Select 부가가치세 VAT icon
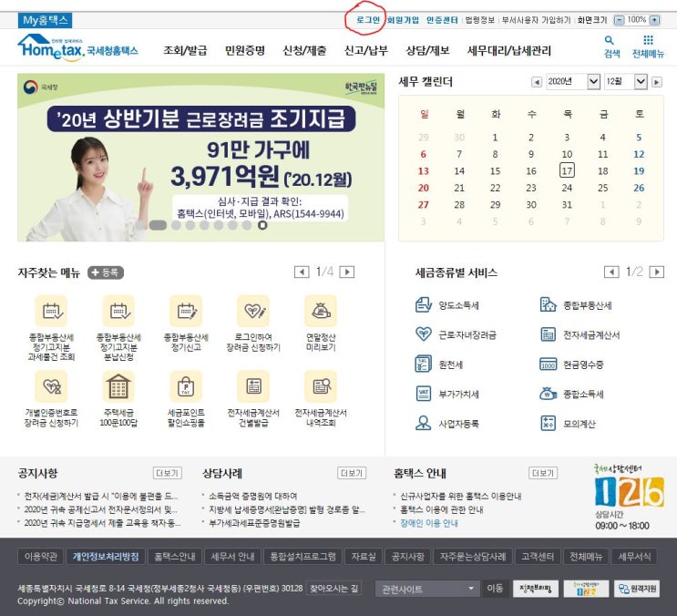The width and height of the screenshot is (677, 616). [423, 394]
